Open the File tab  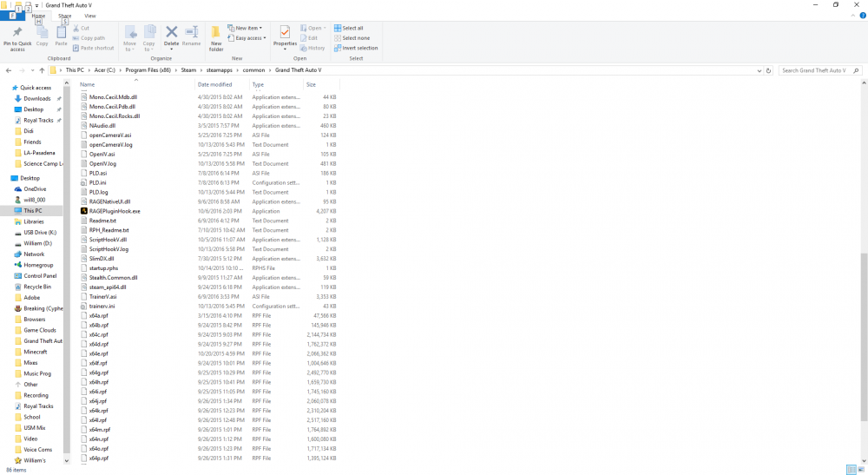[12, 16]
